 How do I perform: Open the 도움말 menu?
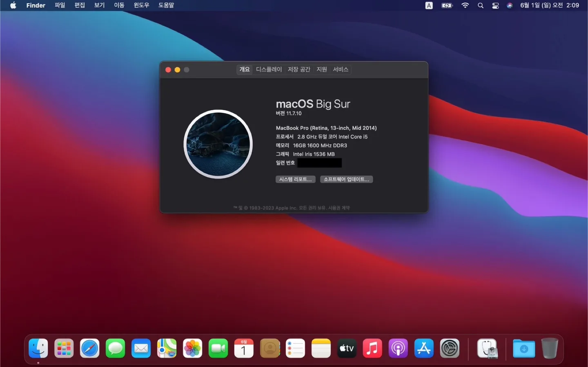pyautogui.click(x=166, y=5)
